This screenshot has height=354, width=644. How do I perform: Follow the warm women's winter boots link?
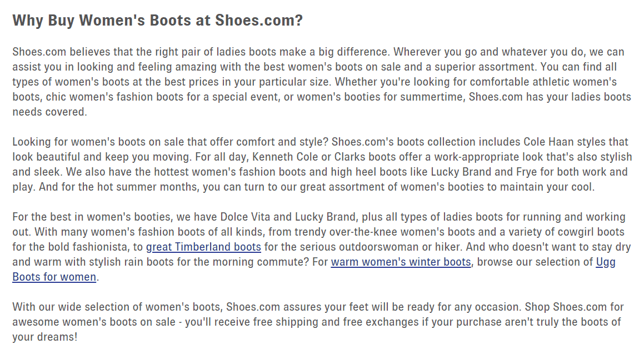[401, 262]
